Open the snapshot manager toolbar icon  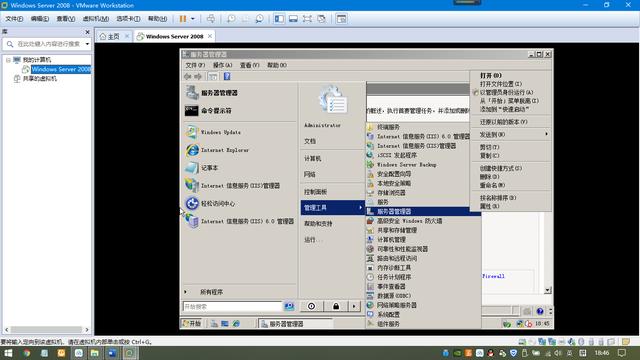click(x=259, y=19)
